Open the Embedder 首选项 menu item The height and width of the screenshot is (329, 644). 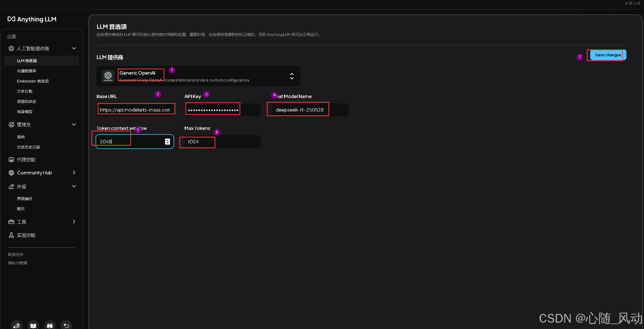(33, 81)
